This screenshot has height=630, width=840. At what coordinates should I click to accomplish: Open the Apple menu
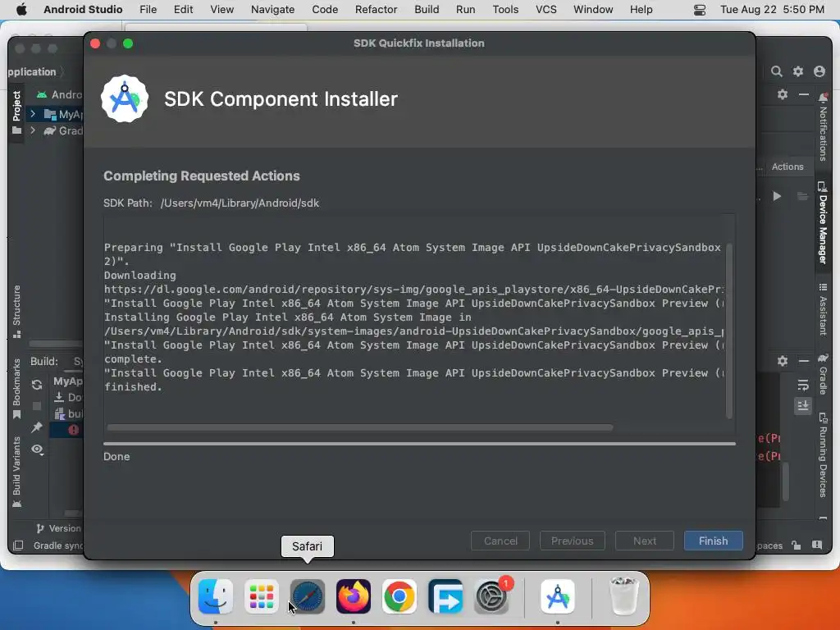[21, 9]
